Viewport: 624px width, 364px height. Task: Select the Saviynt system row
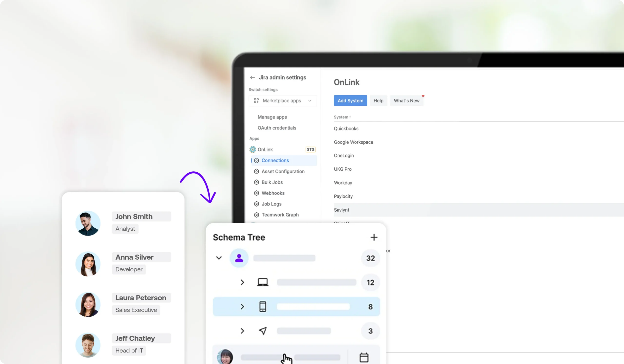coord(341,210)
